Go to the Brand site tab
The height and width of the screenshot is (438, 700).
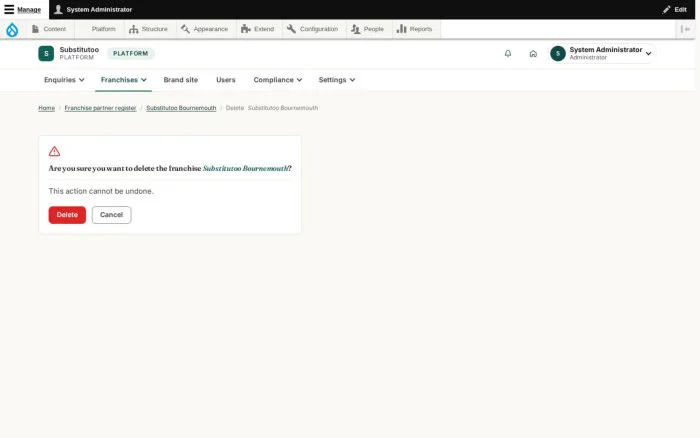point(181,80)
